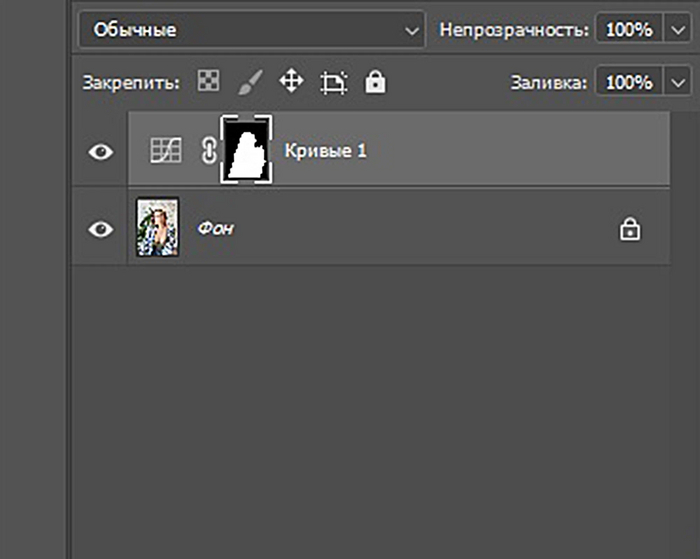The width and height of the screenshot is (700, 559).
Task: Select the Фон layer name
Action: (216, 229)
